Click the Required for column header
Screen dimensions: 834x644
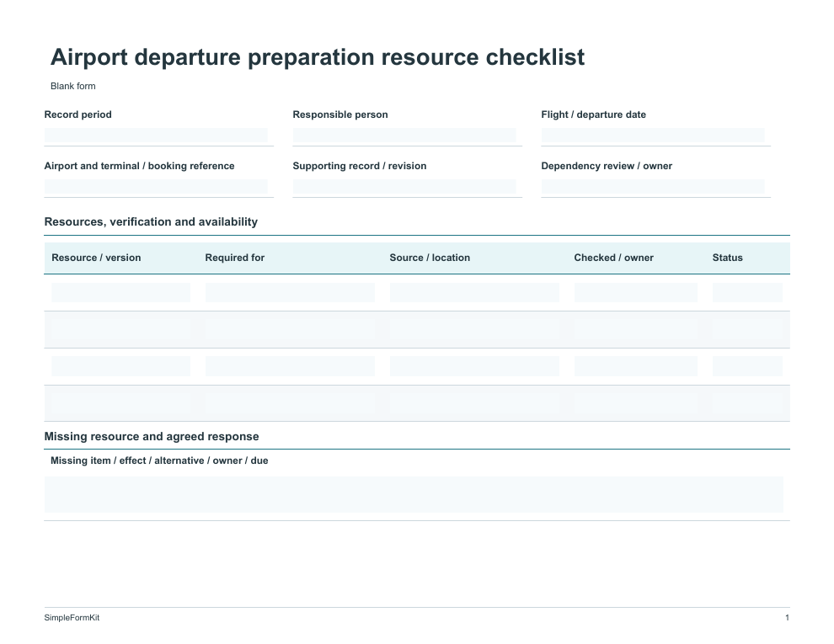coord(234,258)
